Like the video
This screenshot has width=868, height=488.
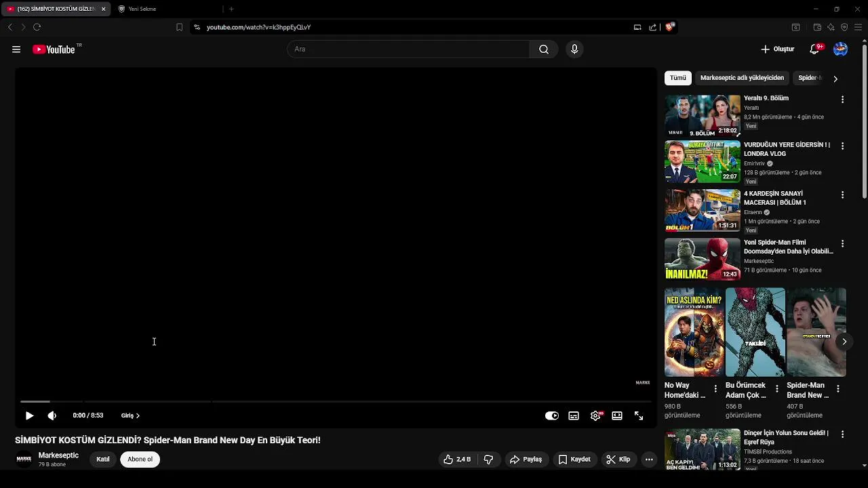457,460
